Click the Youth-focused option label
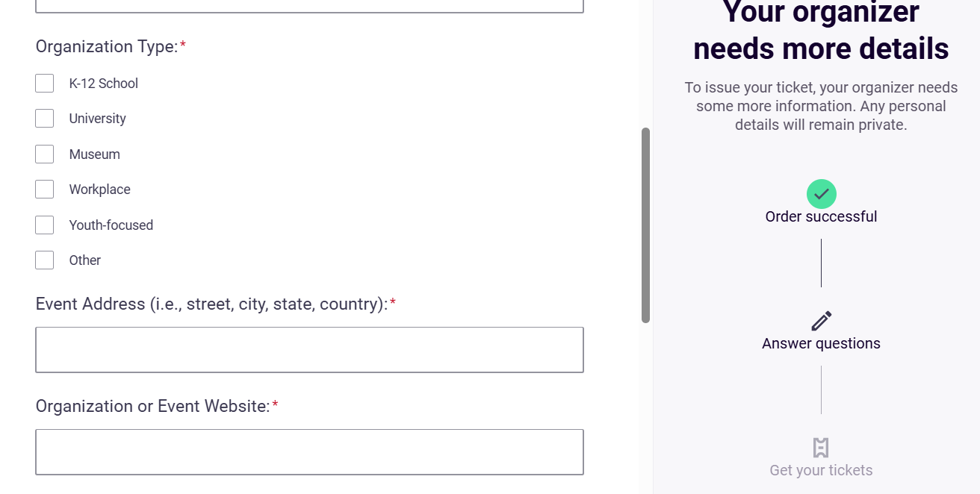Screen dimensions: 980x494 tap(111, 225)
